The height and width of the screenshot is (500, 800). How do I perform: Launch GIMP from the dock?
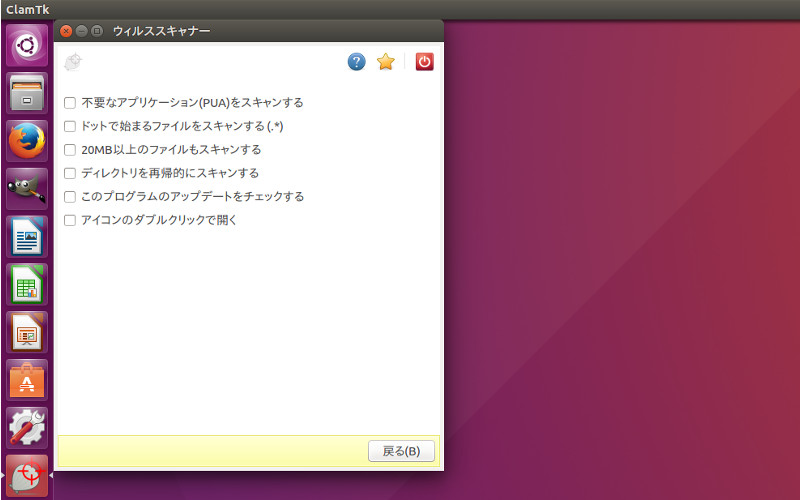[x=27, y=189]
